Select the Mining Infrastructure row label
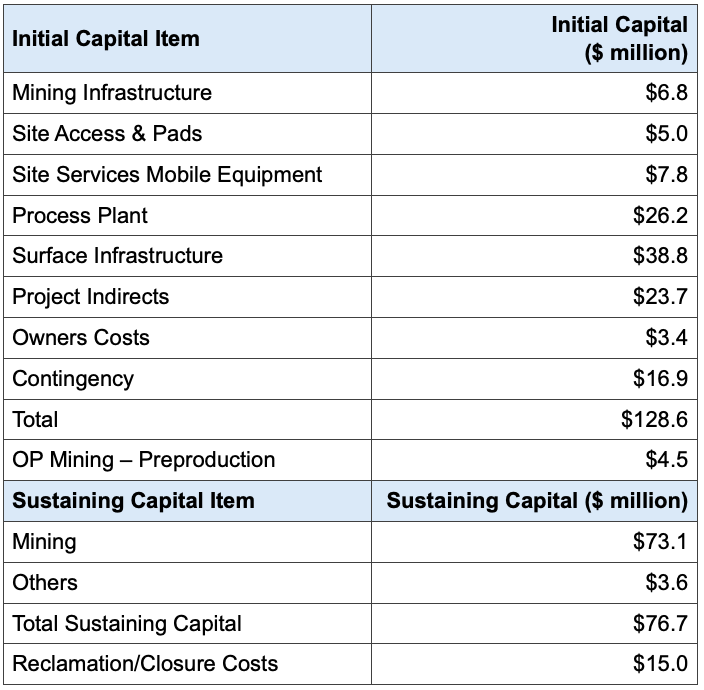 112,93
